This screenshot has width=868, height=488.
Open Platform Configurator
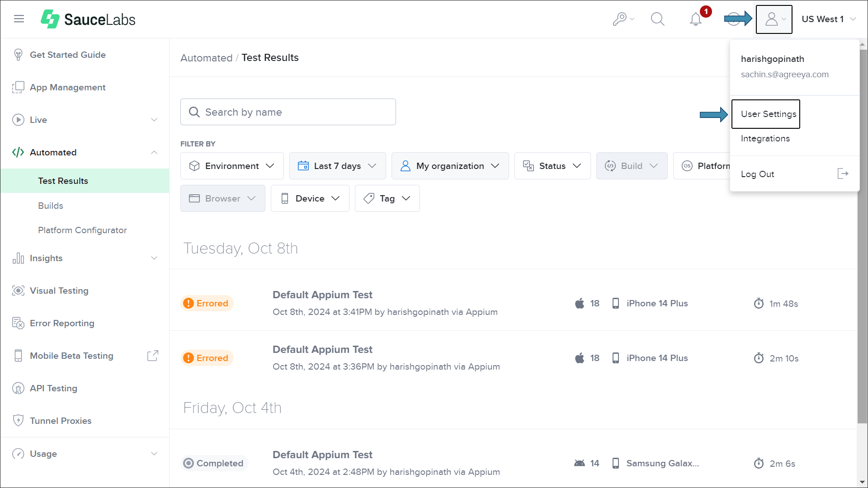(x=82, y=230)
